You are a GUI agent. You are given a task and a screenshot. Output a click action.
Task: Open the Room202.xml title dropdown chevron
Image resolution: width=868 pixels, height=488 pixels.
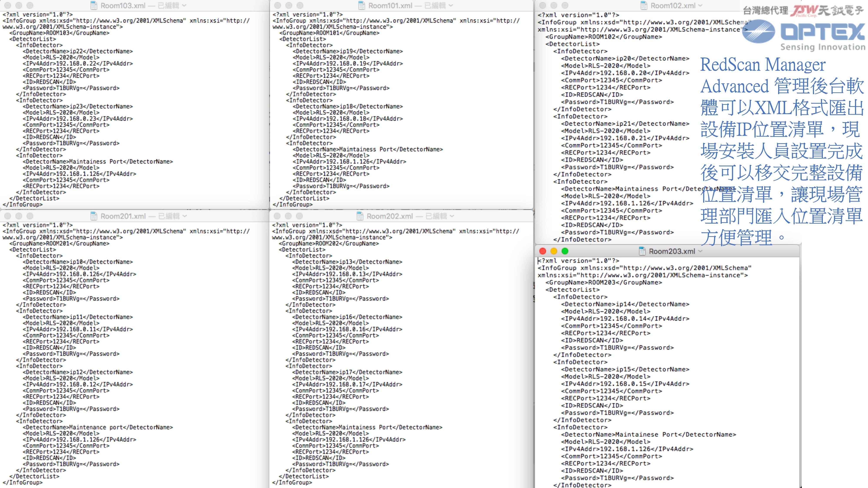pos(452,216)
